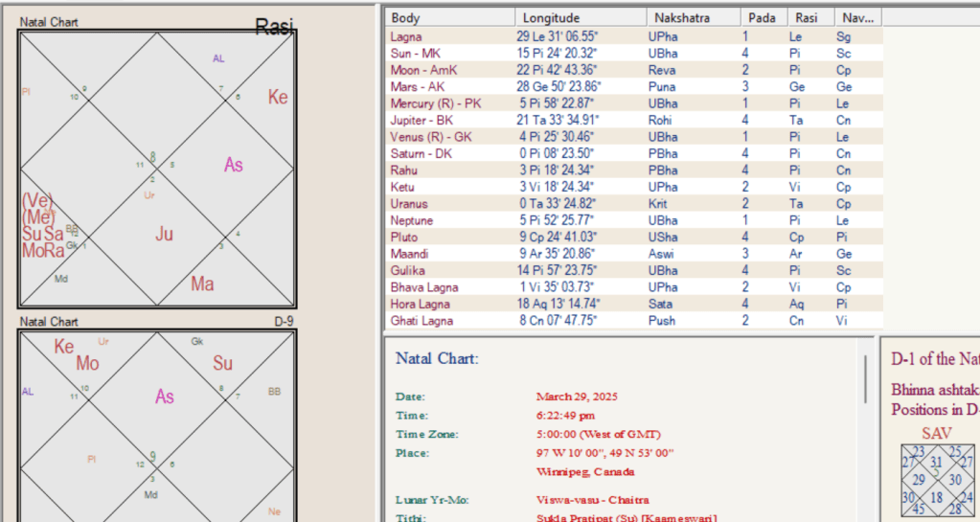Viewport: 980px width, 522px height.
Task: Click Moon (Mo) in the D-9 chart
Action: [87, 364]
